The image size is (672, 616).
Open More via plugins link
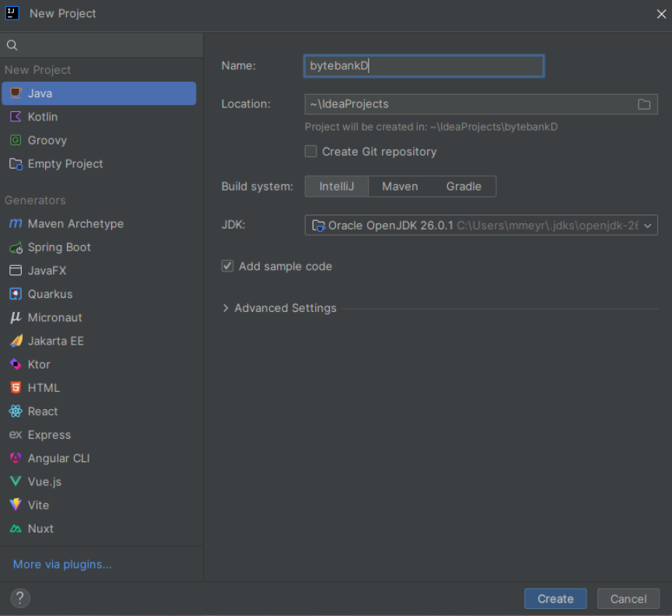click(62, 564)
